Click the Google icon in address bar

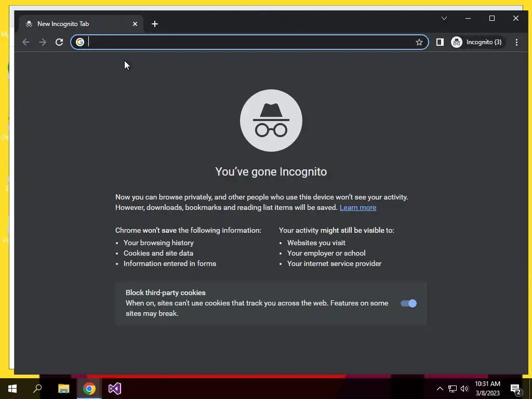(80, 42)
